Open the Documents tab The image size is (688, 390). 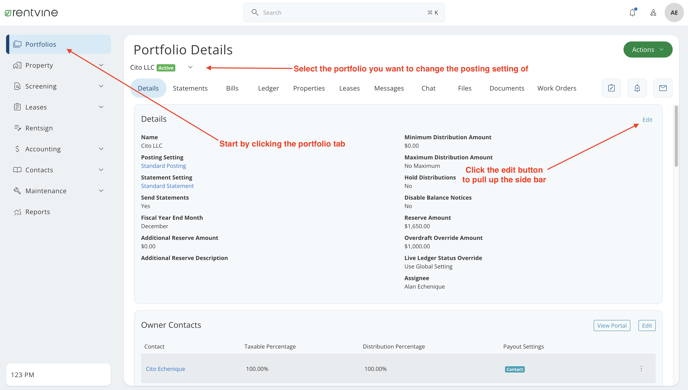pos(507,88)
